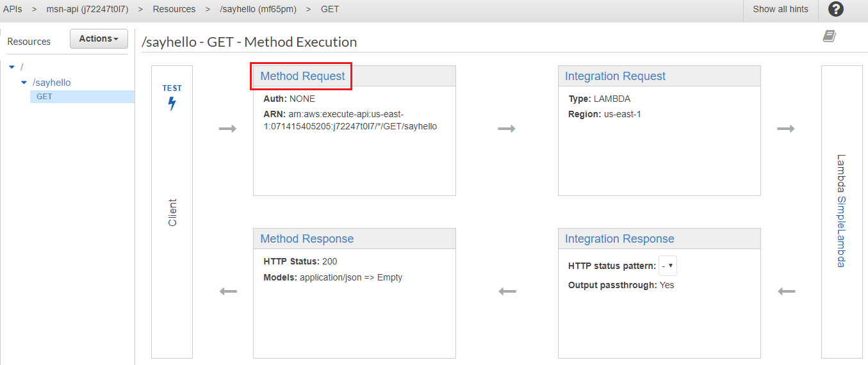Go to Resources in the breadcrumb
The height and width of the screenshot is (365, 868).
click(174, 10)
